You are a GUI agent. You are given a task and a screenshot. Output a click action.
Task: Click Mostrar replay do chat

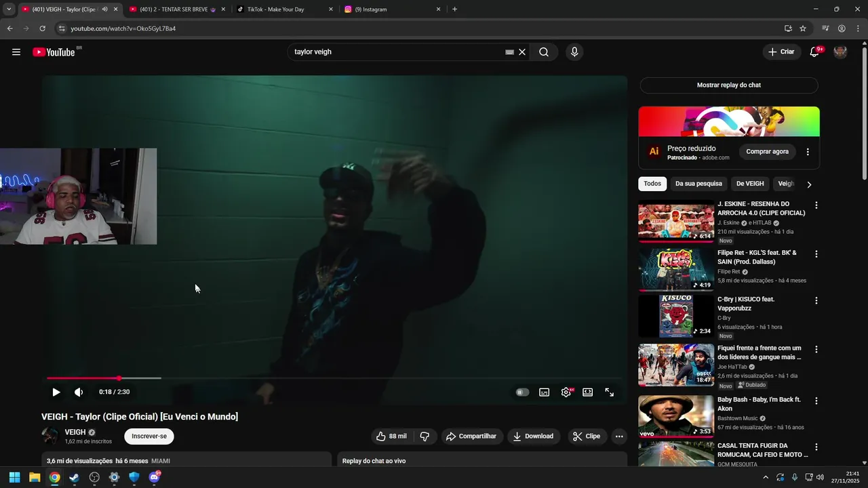(729, 85)
